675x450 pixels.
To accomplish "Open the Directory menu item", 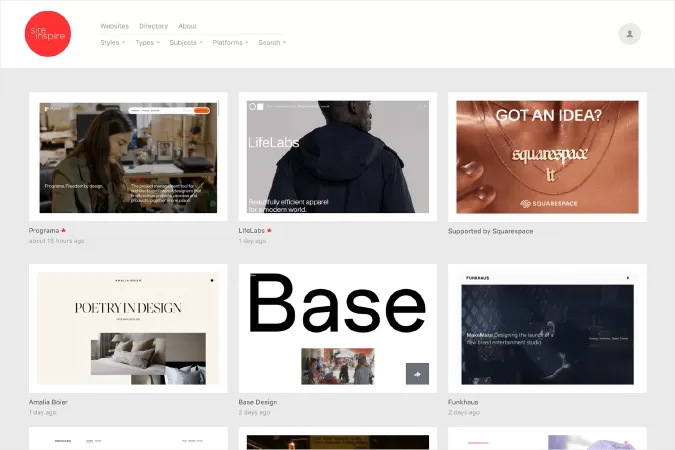I will 153,26.
